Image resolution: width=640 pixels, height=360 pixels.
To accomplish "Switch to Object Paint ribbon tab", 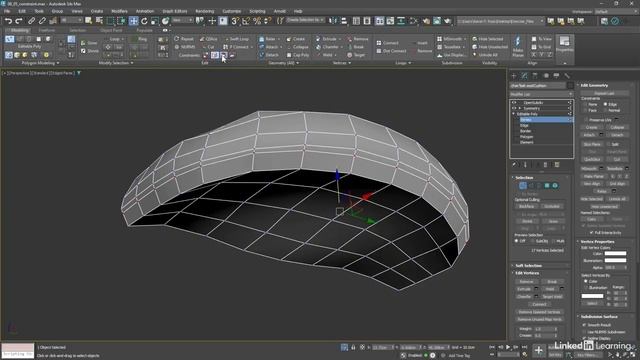I will (x=111, y=30).
